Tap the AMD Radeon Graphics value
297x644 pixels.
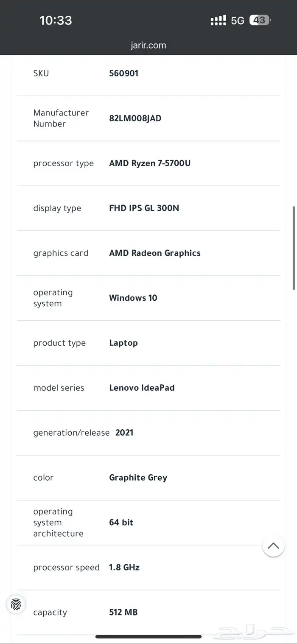coord(154,253)
